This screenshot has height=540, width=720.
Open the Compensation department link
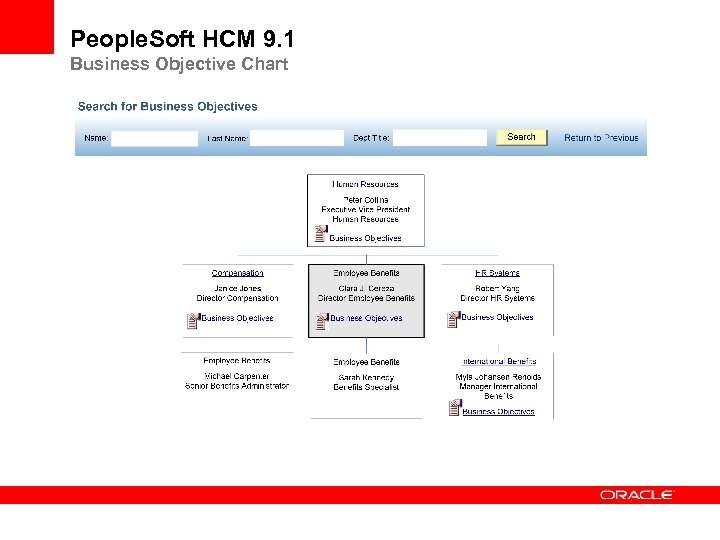(237, 273)
